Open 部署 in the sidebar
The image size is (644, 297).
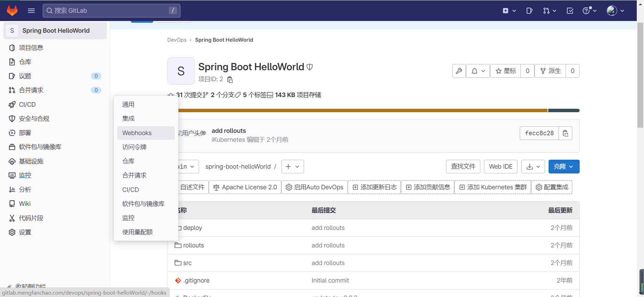(55, 133)
